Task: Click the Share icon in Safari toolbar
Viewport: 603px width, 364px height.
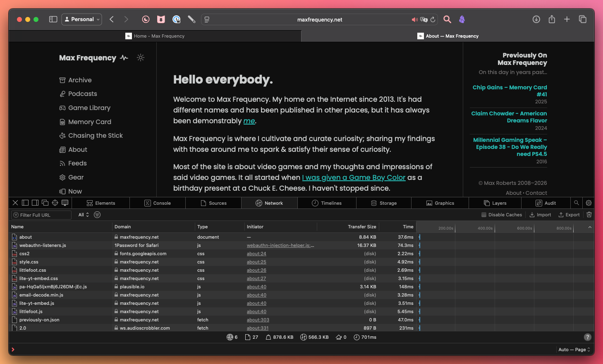Action: 552,19
